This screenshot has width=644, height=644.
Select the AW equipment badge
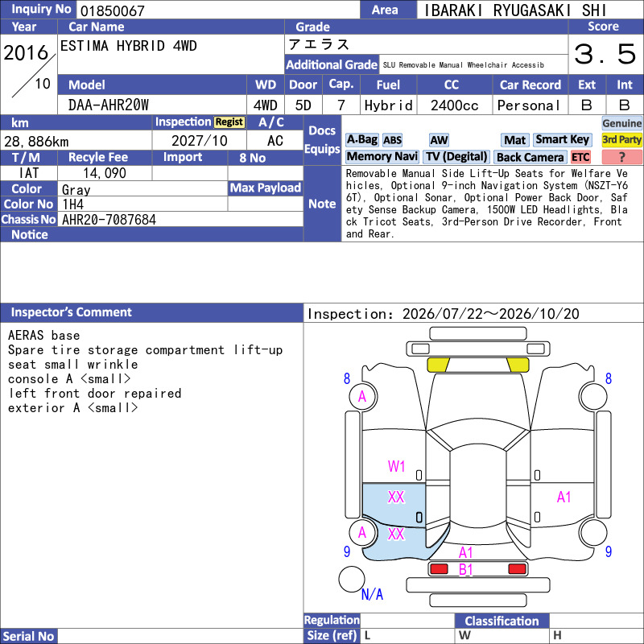pos(439,140)
